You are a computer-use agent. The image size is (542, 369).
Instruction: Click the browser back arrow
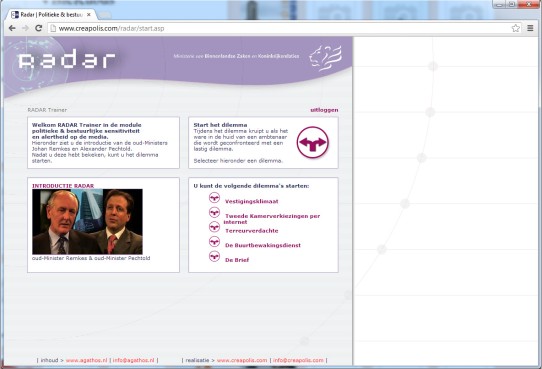(x=12, y=28)
